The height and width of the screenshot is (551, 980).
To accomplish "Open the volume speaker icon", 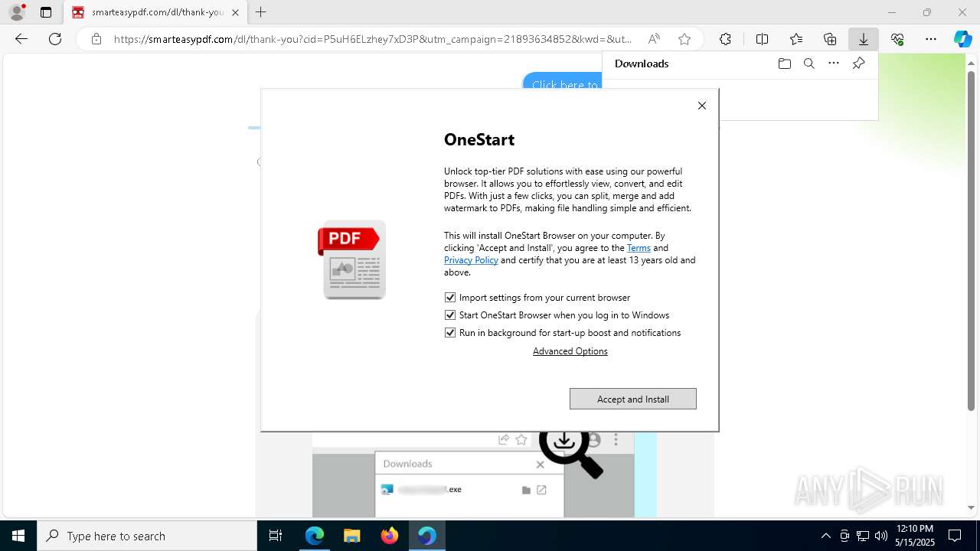I will click(x=881, y=536).
